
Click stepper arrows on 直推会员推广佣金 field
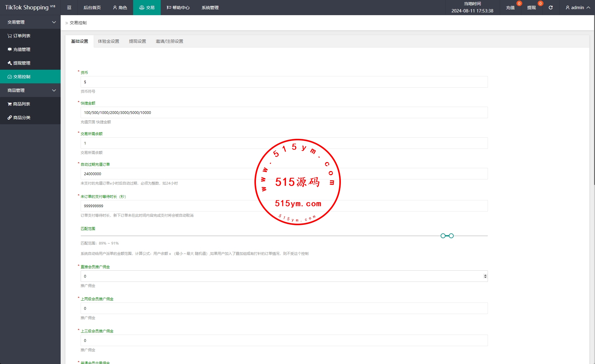point(485,276)
